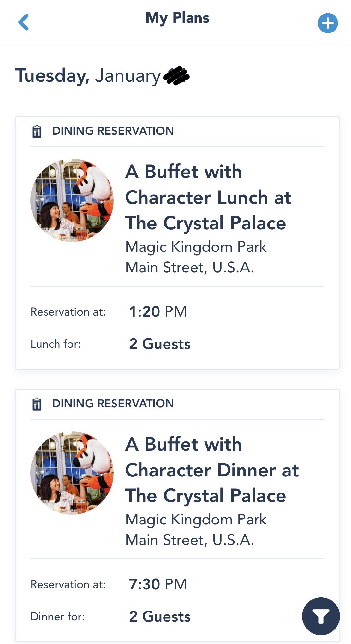The height and width of the screenshot is (644, 351).
Task: Open Character Dinner at The Crystal Palace
Action: 211,470
